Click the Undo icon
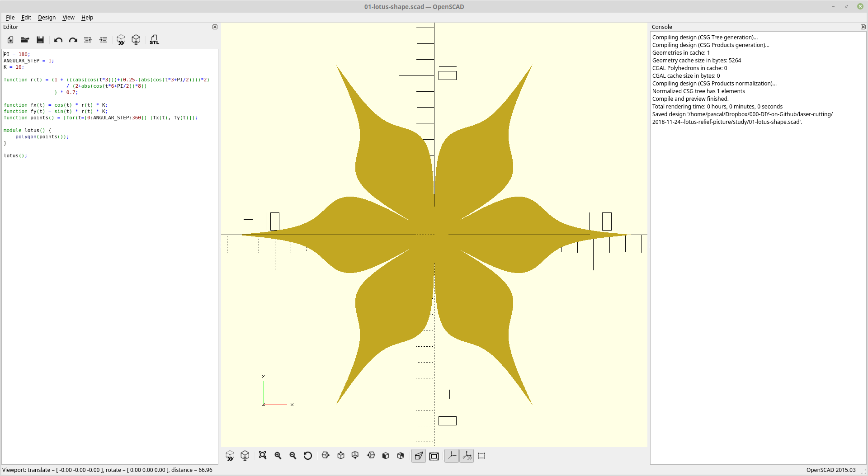Image resolution: width=868 pixels, height=476 pixels. pos(58,40)
